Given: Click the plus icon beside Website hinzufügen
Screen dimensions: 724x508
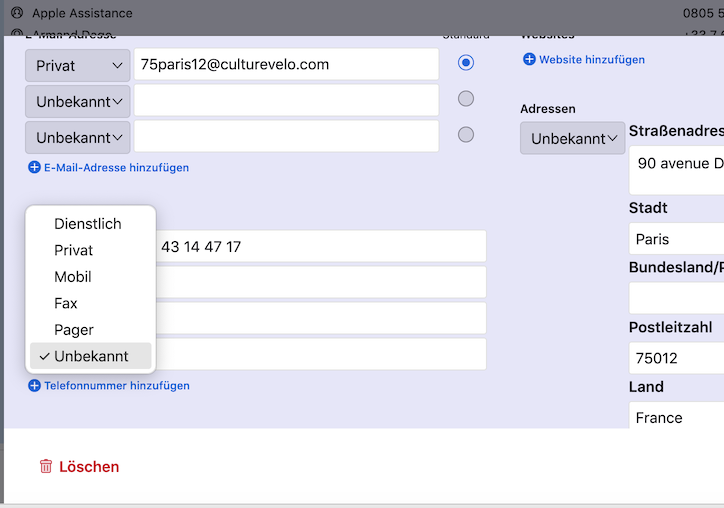Looking at the screenshot, I should pos(529,59).
